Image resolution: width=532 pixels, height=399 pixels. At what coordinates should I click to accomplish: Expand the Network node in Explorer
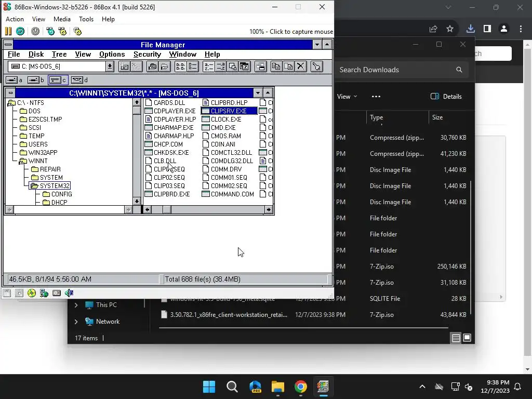[76, 322]
